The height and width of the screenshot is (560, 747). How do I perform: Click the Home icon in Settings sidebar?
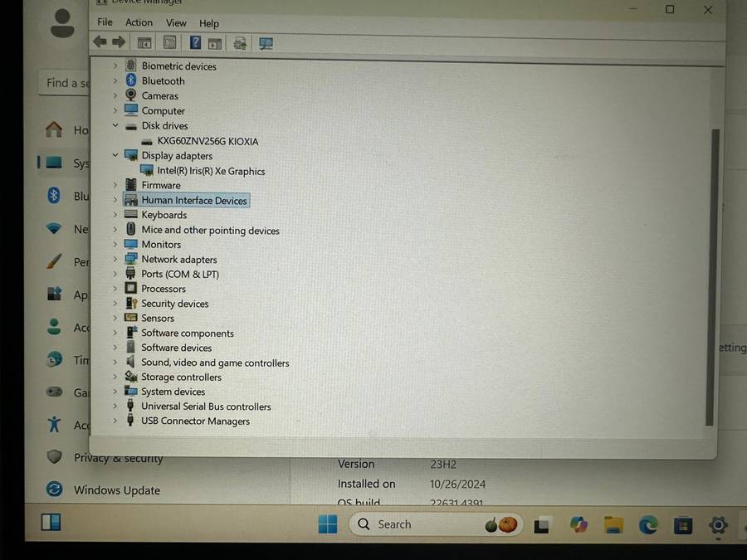[x=54, y=130]
